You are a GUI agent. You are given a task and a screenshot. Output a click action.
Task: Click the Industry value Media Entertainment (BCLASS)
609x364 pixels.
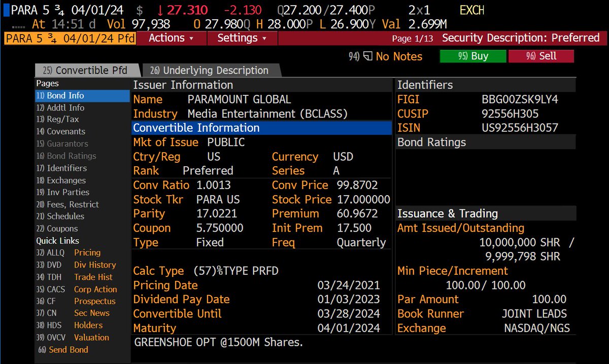click(267, 114)
